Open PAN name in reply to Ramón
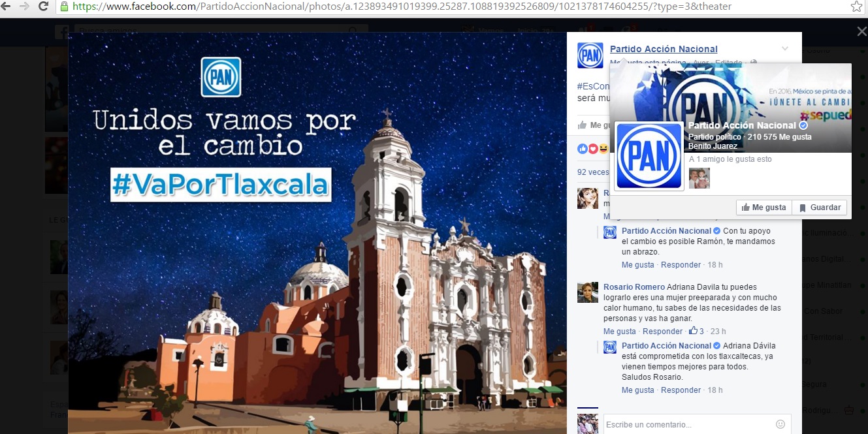The width and height of the screenshot is (868, 434). pyautogui.click(x=666, y=231)
